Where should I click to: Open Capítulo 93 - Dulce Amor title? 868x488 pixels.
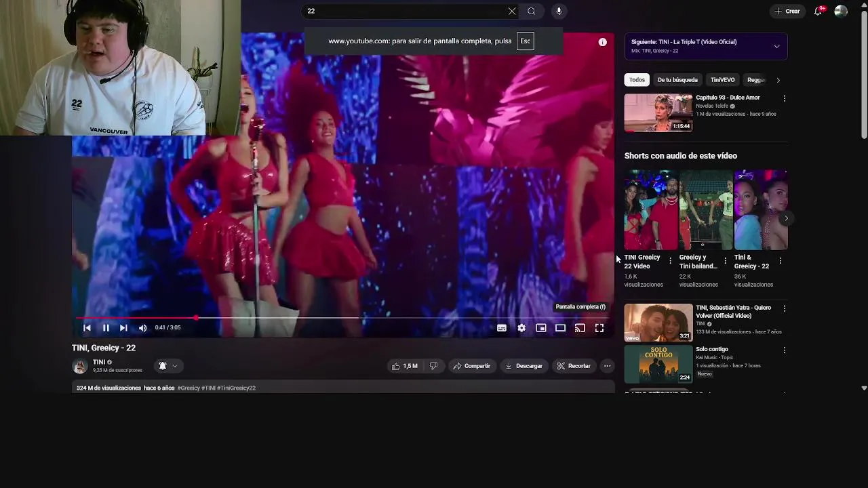point(728,98)
